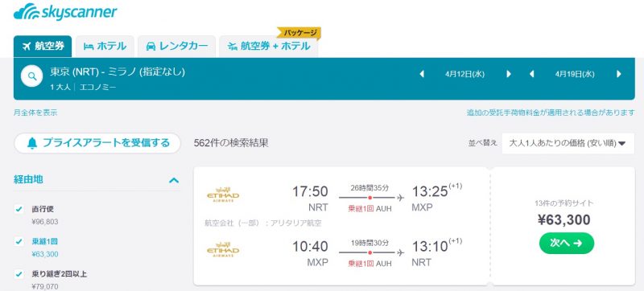The height and width of the screenshot is (291, 644).
Task: Open the 大人1人あたりの価格 sort dropdown
Action: [x=568, y=143]
